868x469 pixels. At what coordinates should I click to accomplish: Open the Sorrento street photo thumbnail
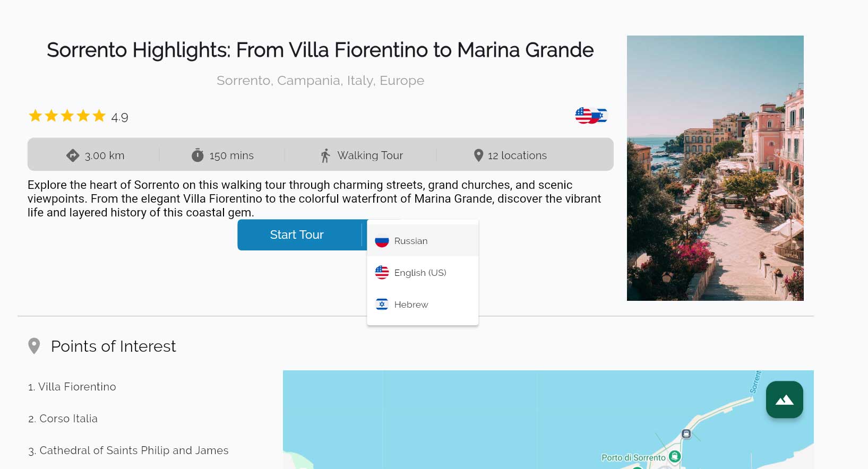(x=715, y=168)
